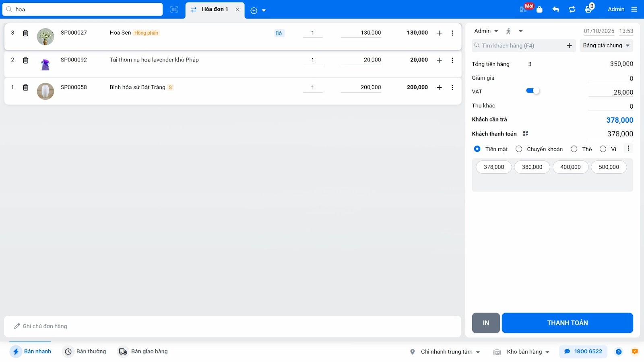The width and height of the screenshot is (644, 362).
Task: Click the lavender sachet product thumbnail
Action: click(45, 64)
